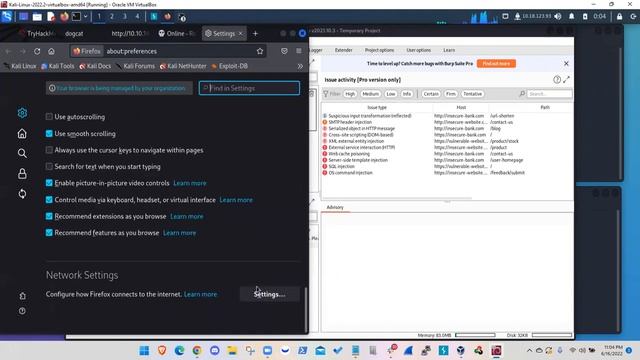Open terminal emulator from Kali panel

(76, 17)
